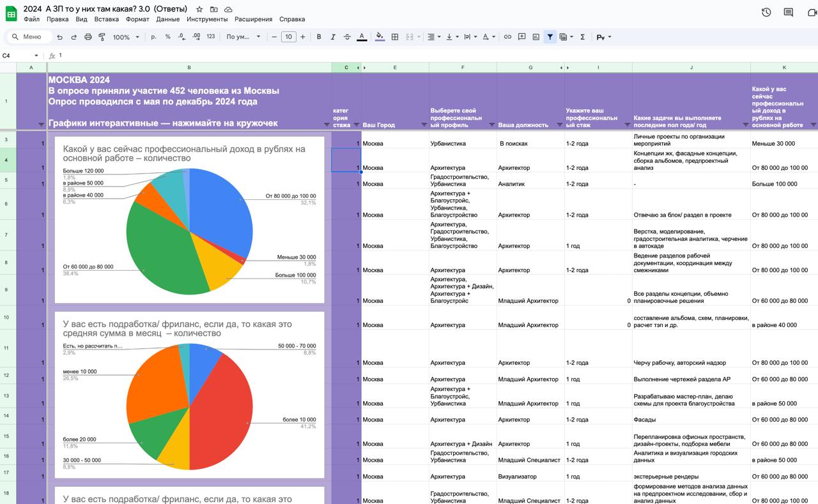Click the insert link icon
The height and width of the screenshot is (504, 818).
pos(507,37)
